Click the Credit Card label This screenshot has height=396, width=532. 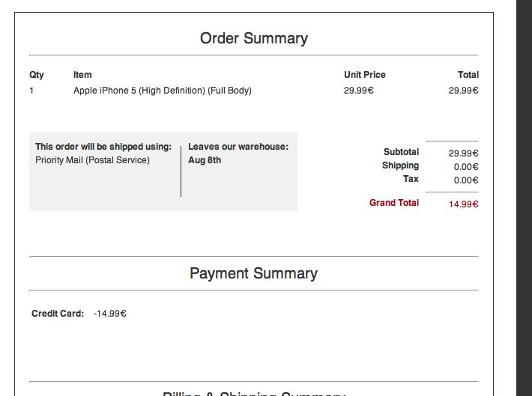pyautogui.click(x=58, y=313)
